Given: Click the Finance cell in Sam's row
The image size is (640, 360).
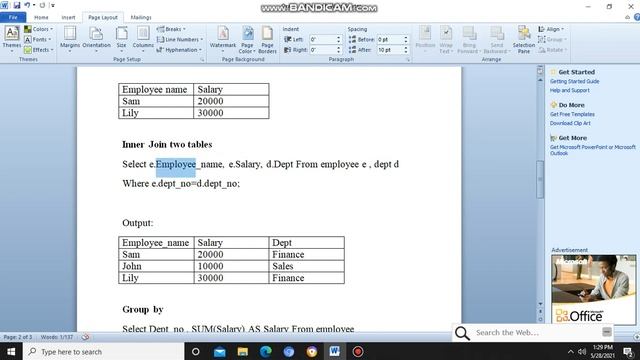Looking at the screenshot, I should coord(307,255).
